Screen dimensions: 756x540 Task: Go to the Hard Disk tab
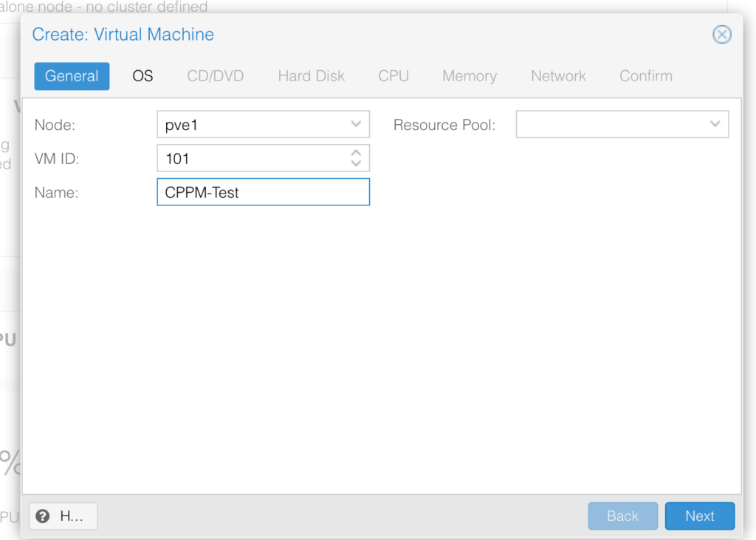click(311, 76)
